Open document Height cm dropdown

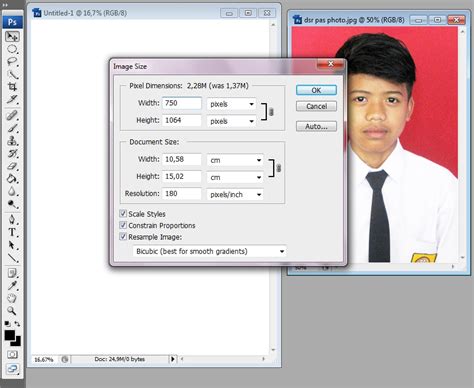[235, 177]
